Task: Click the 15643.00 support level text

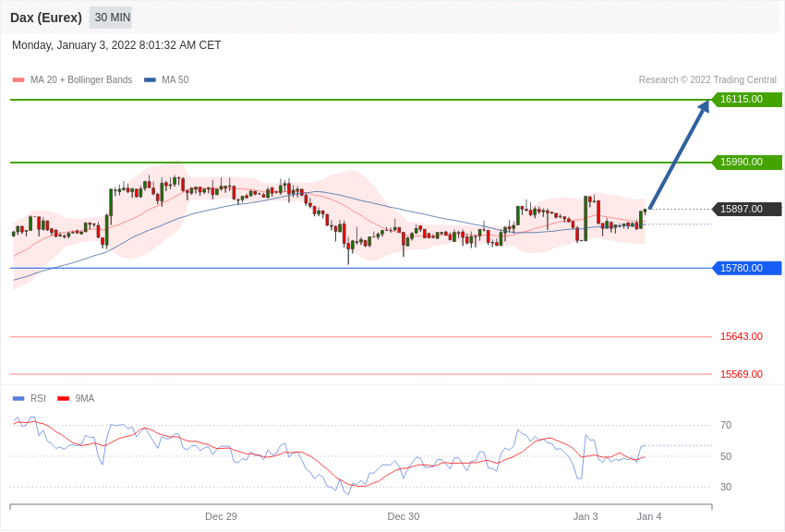Action: [742, 336]
